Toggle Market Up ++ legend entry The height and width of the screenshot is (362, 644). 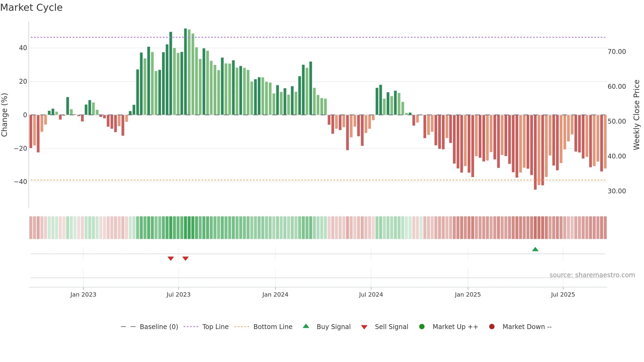pyautogui.click(x=449, y=327)
